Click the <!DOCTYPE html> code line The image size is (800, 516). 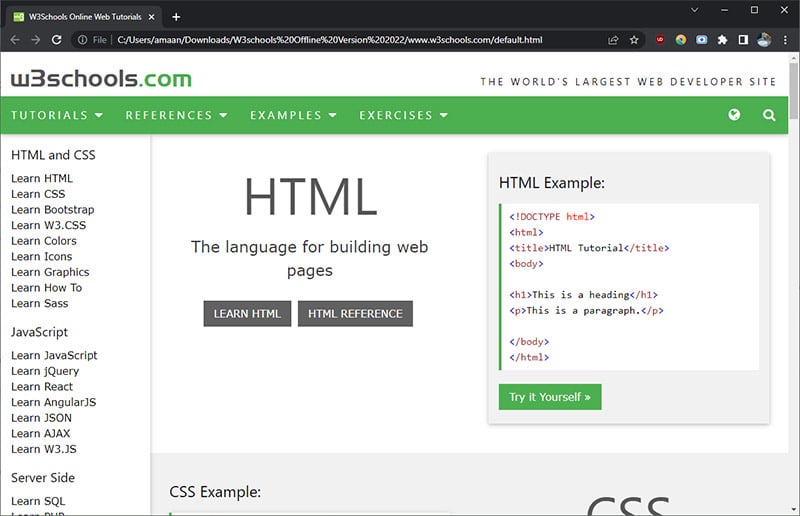coord(552,217)
